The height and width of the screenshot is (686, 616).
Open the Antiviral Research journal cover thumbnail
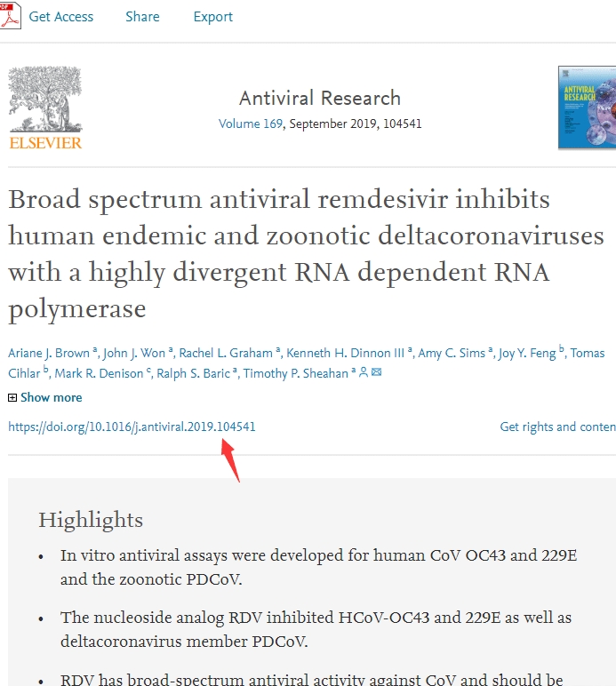[x=588, y=108]
